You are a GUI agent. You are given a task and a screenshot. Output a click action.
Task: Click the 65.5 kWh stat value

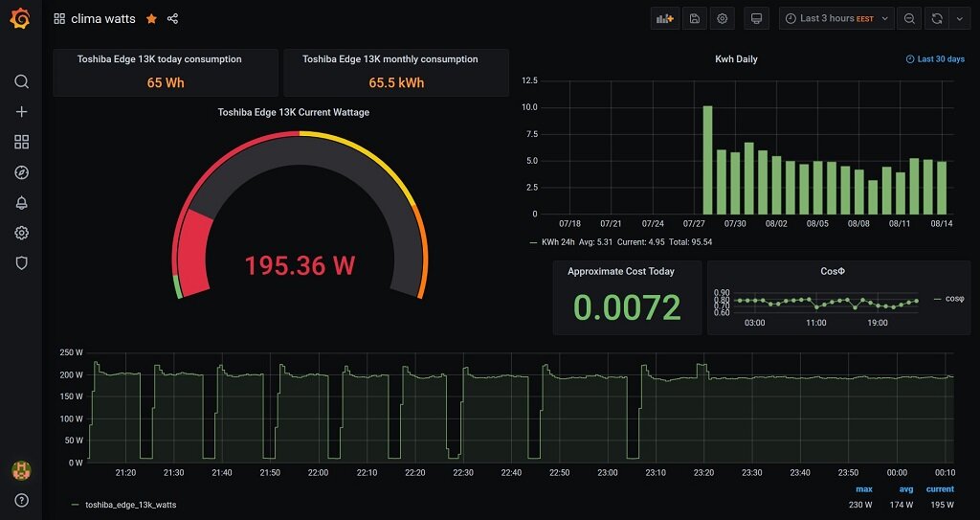coord(396,82)
